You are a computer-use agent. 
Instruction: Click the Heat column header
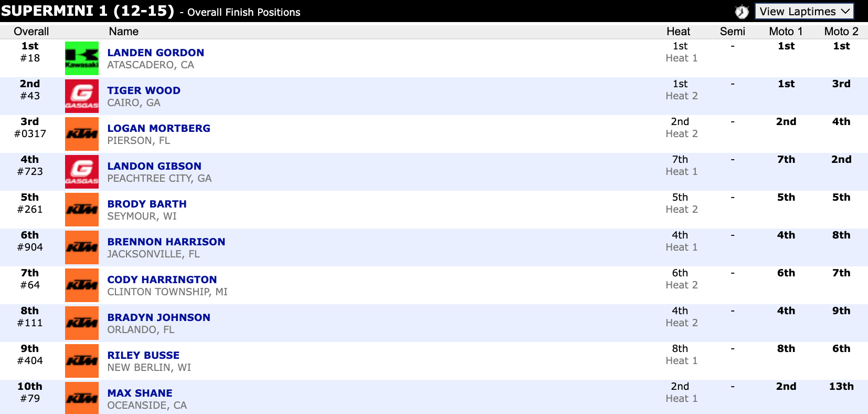coord(678,32)
